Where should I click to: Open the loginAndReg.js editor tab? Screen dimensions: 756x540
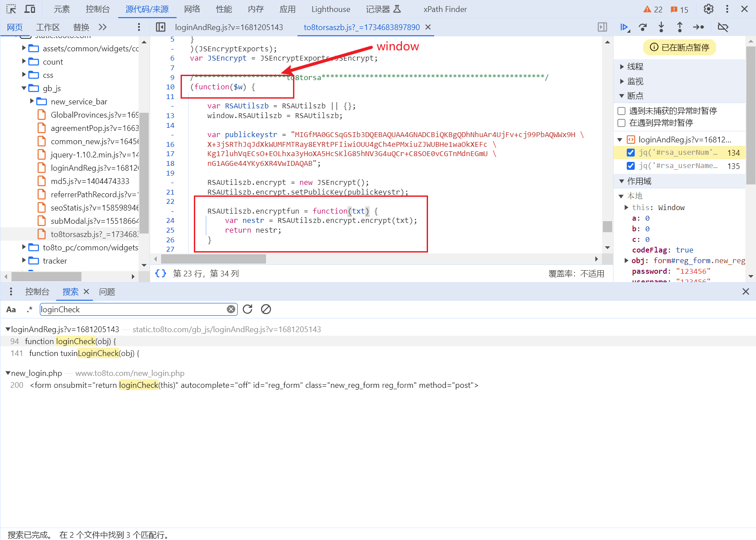pos(229,27)
